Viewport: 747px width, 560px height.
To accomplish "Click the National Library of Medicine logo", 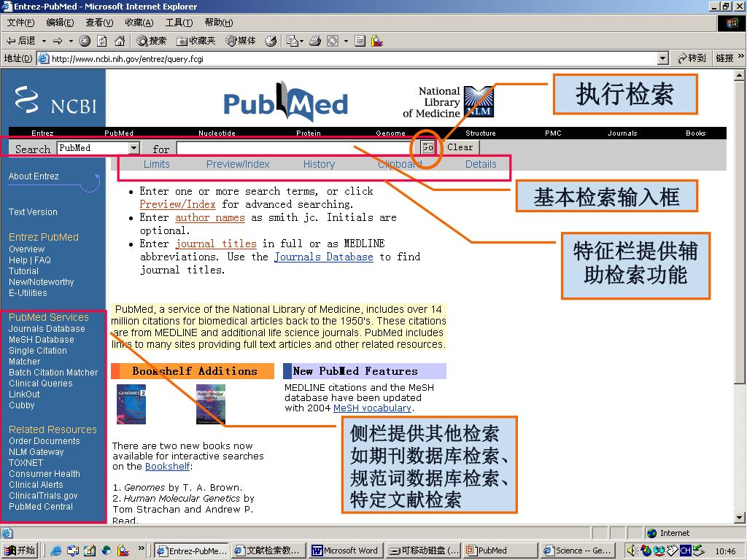I will click(x=449, y=102).
